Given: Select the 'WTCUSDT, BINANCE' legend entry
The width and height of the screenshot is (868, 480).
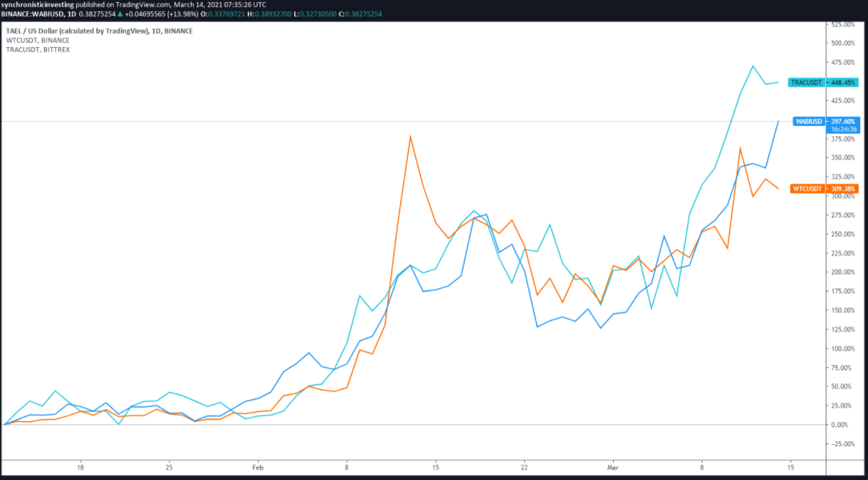Looking at the screenshot, I should (x=37, y=40).
